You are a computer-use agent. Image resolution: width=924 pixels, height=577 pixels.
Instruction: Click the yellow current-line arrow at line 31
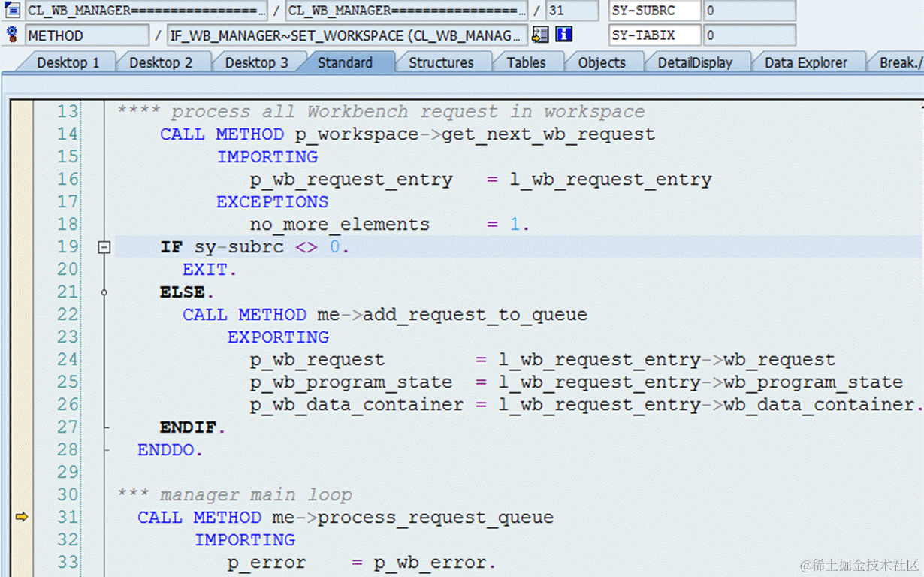21,517
